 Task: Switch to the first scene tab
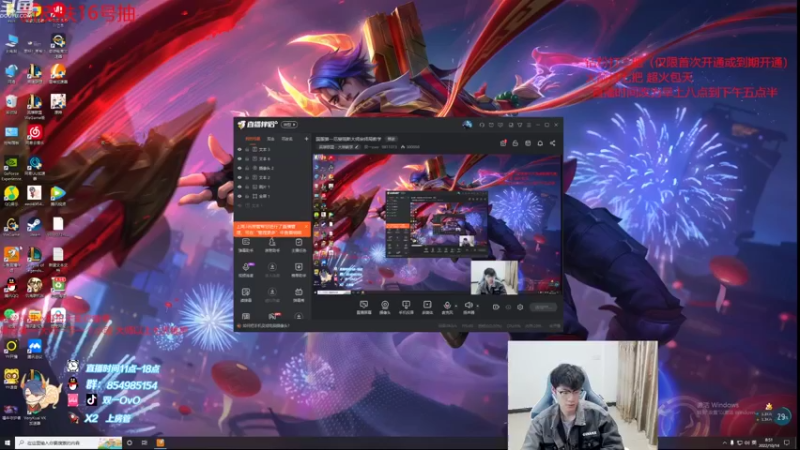point(253,139)
